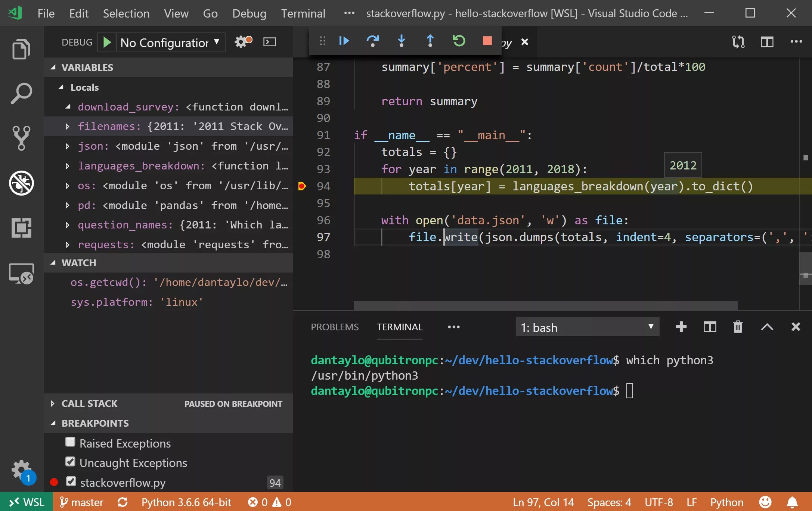Open the Source Control activity bar icon
Image resolution: width=812 pixels, height=511 pixels.
(21, 138)
